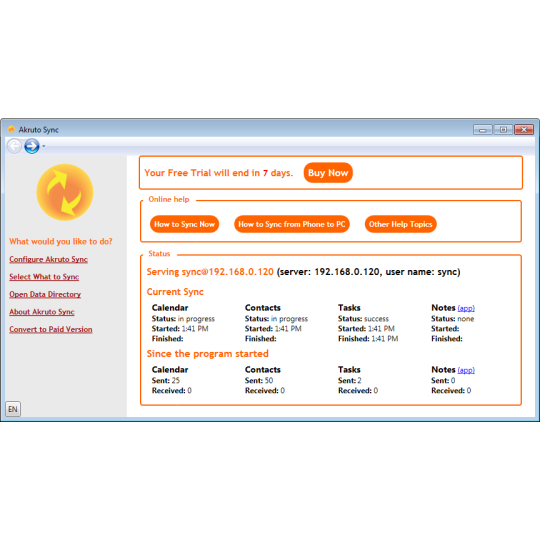Click Notes app link under Since the program started
The width and height of the screenshot is (540, 540).
(x=466, y=370)
